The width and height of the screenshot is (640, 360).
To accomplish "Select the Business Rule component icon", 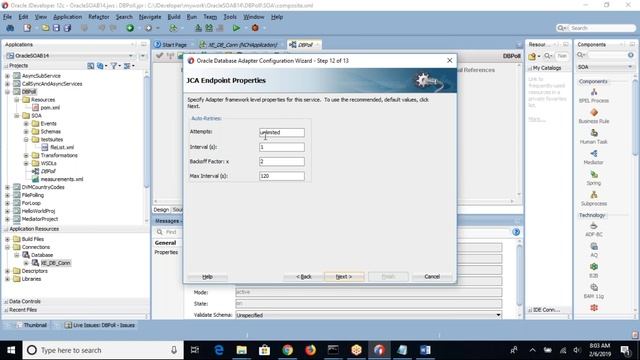I will pyautogui.click(x=594, y=113).
